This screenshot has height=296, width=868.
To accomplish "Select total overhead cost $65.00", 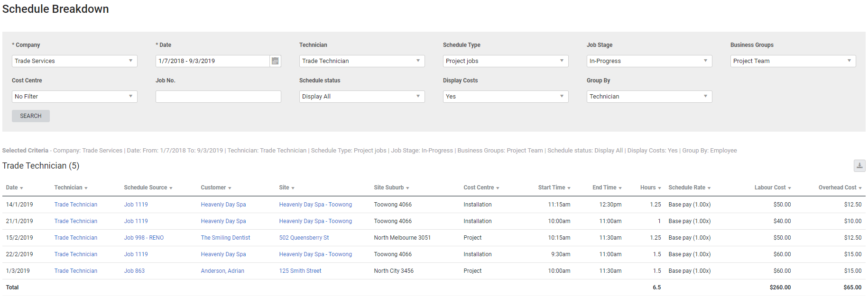I will [x=853, y=287].
